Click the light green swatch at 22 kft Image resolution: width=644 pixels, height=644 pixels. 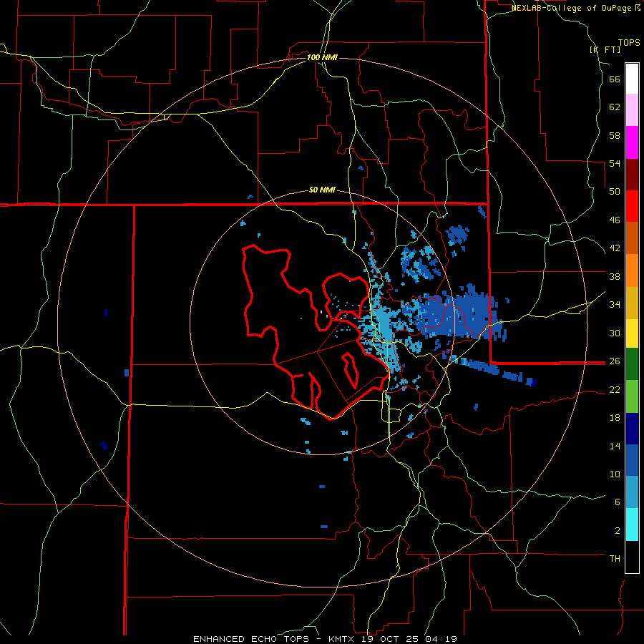pos(632,396)
